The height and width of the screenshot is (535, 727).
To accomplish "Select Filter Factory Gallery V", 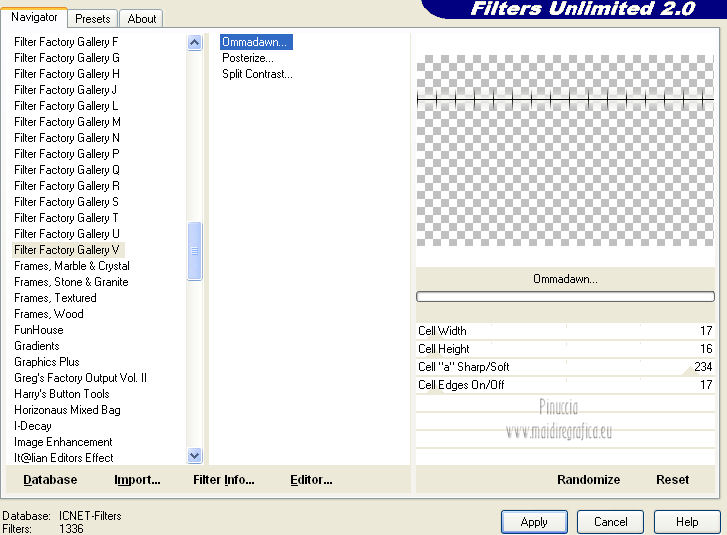I will (68, 250).
